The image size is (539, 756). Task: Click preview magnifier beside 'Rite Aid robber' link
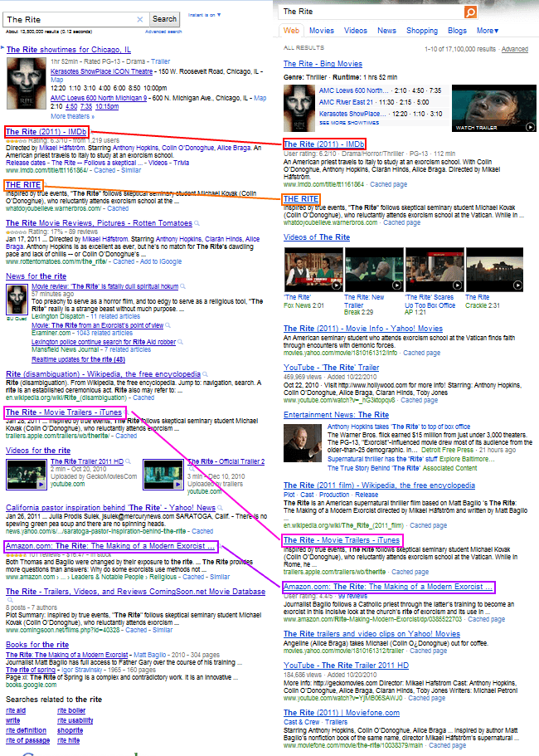180,342
